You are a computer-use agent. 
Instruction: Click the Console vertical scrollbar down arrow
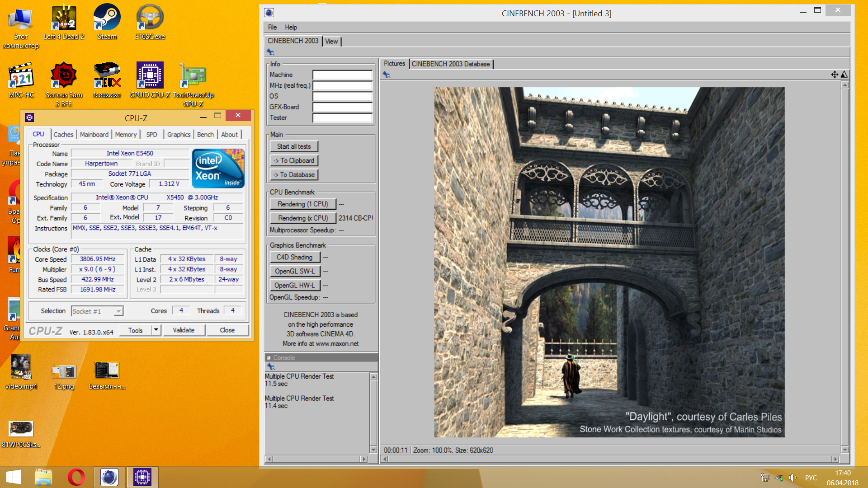pos(373,450)
